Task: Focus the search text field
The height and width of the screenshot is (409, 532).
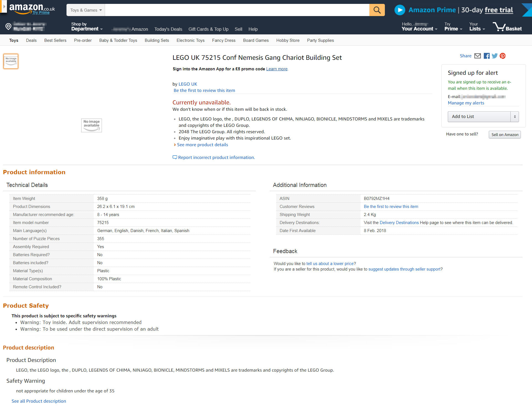Action: coord(237,10)
